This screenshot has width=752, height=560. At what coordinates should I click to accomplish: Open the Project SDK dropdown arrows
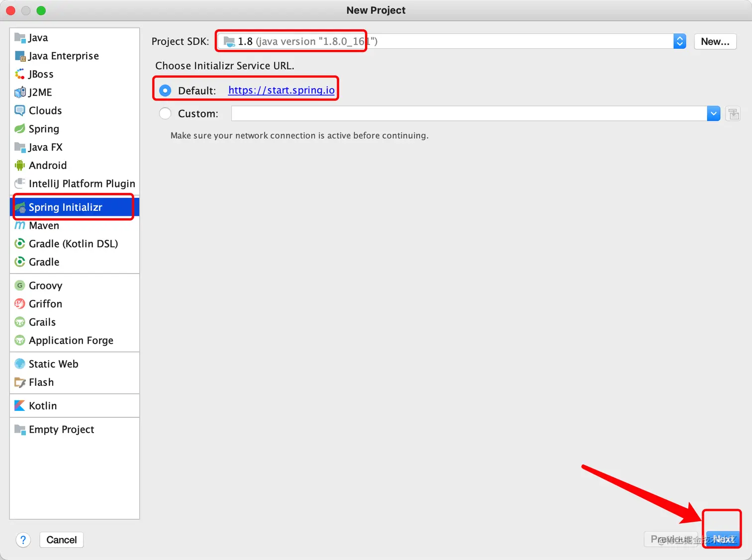coord(679,41)
